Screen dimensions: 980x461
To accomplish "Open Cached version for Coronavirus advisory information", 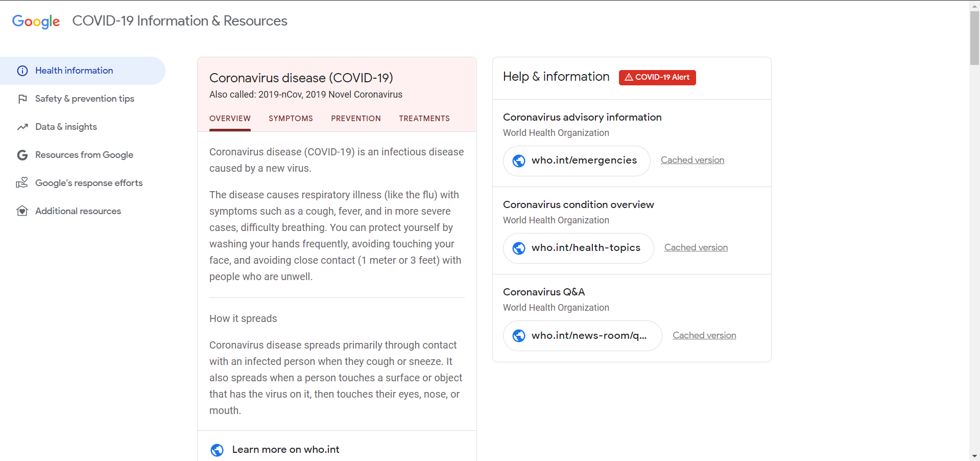I will coord(692,160).
